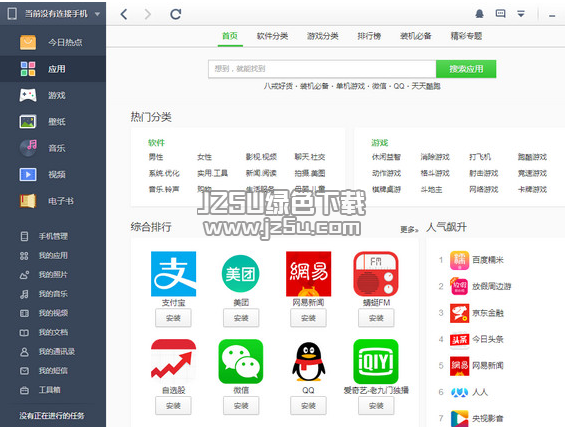Switch to the 软件分类 tab
This screenshot has width=565, height=427.
pyautogui.click(x=272, y=36)
